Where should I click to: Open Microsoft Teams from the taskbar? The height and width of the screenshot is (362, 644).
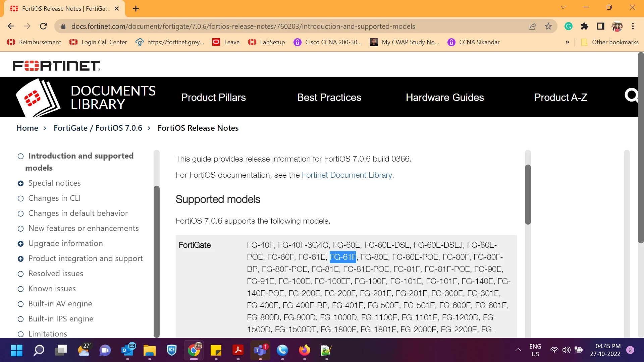(x=260, y=351)
